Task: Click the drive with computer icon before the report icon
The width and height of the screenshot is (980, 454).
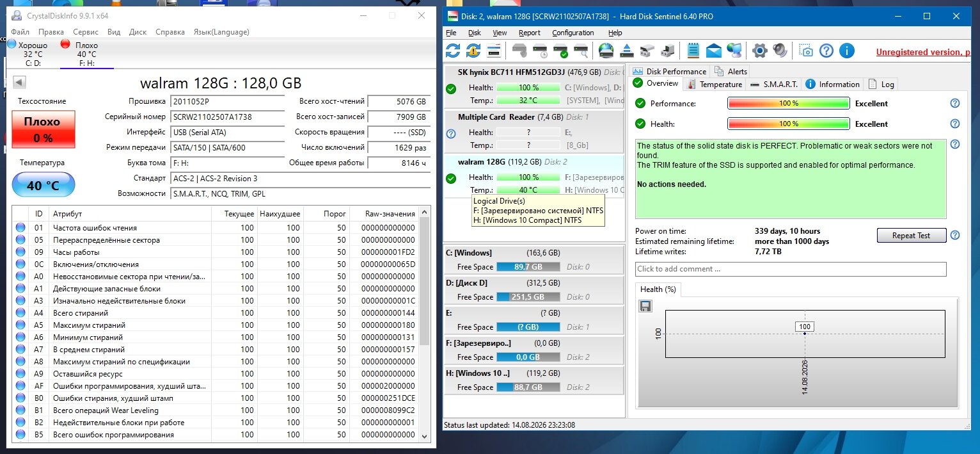Action: pyautogui.click(x=668, y=51)
